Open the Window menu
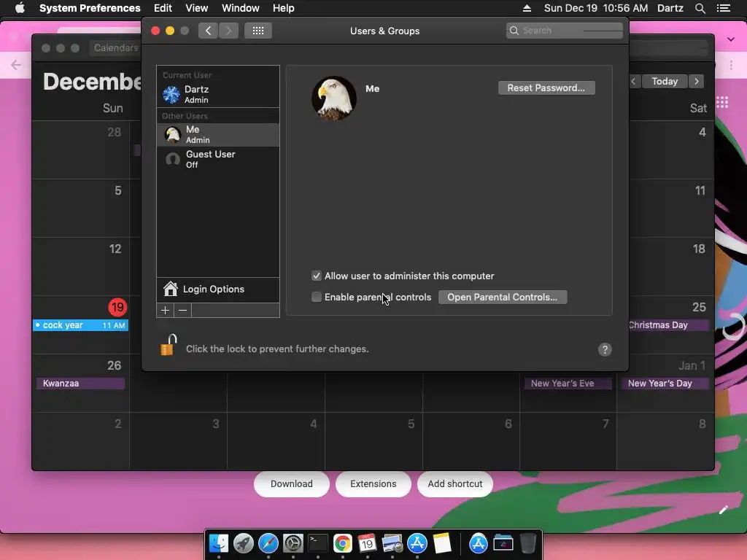 (240, 8)
